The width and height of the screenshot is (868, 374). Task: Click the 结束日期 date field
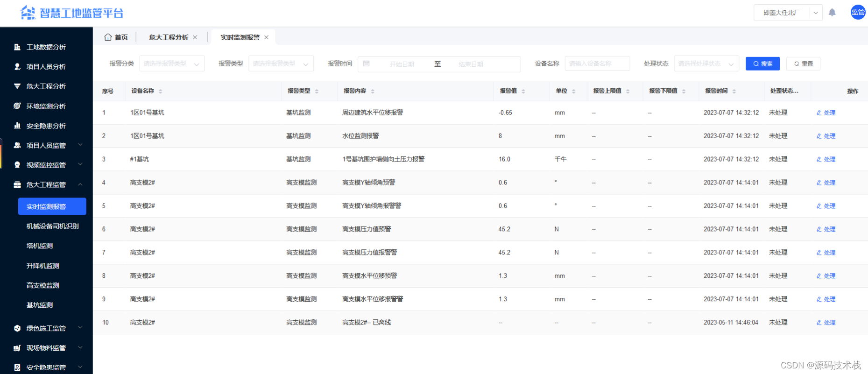(x=471, y=64)
